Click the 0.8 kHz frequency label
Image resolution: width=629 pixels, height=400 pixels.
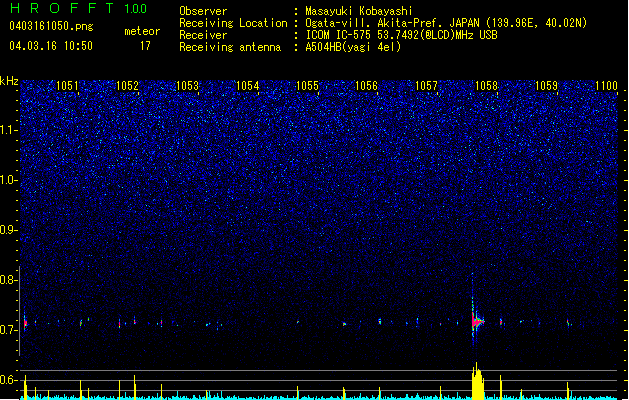pyautogui.click(x=9, y=280)
